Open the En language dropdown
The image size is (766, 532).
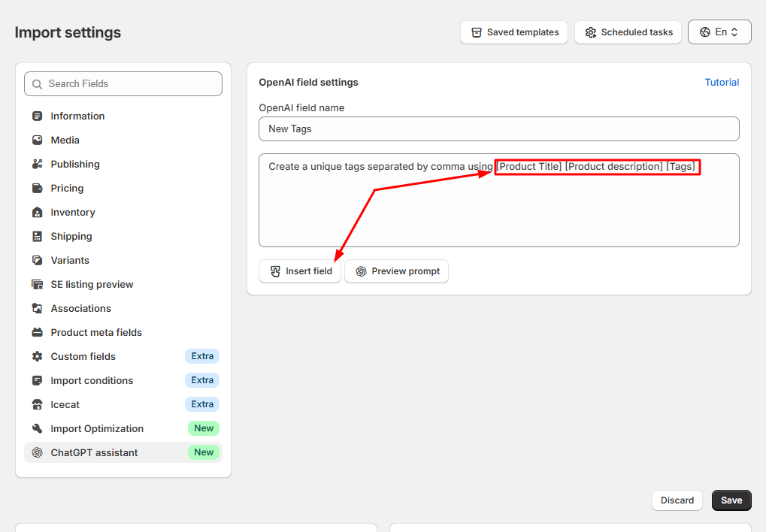(x=719, y=32)
